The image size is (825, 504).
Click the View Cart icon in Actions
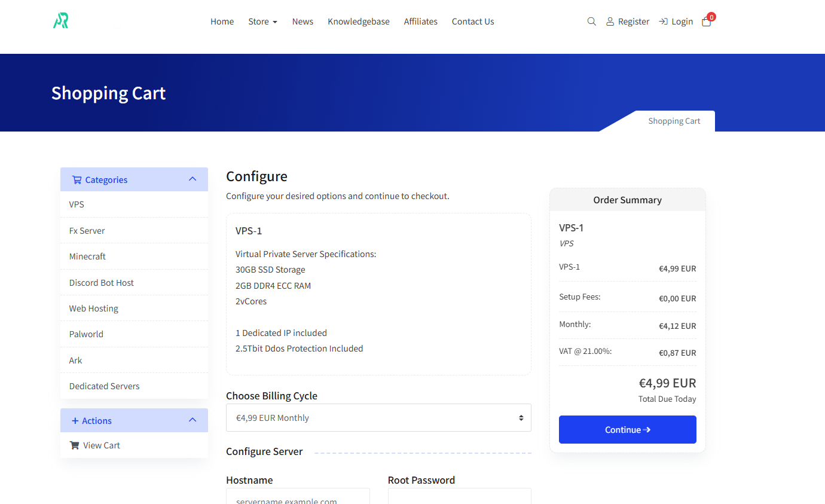pos(74,445)
